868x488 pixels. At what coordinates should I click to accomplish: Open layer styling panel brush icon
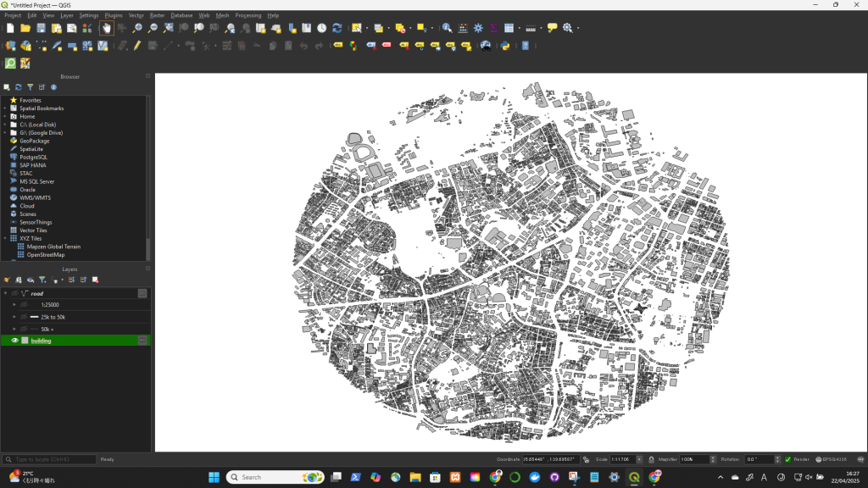click(7, 280)
